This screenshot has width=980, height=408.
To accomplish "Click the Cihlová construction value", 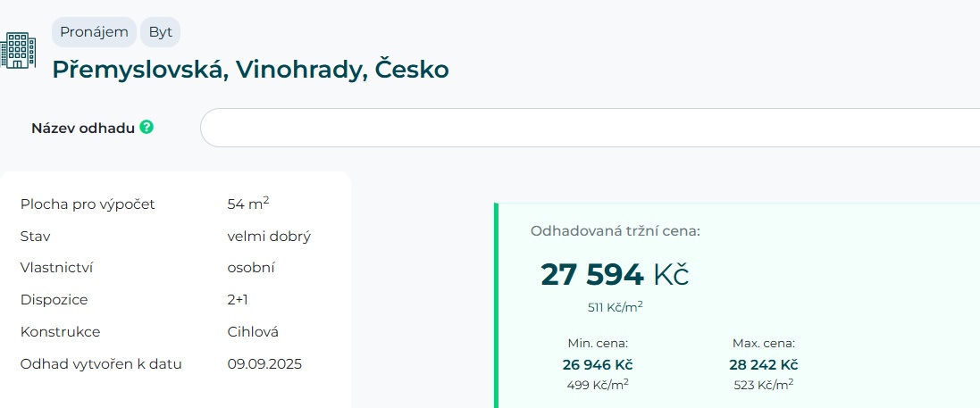I will (253, 332).
